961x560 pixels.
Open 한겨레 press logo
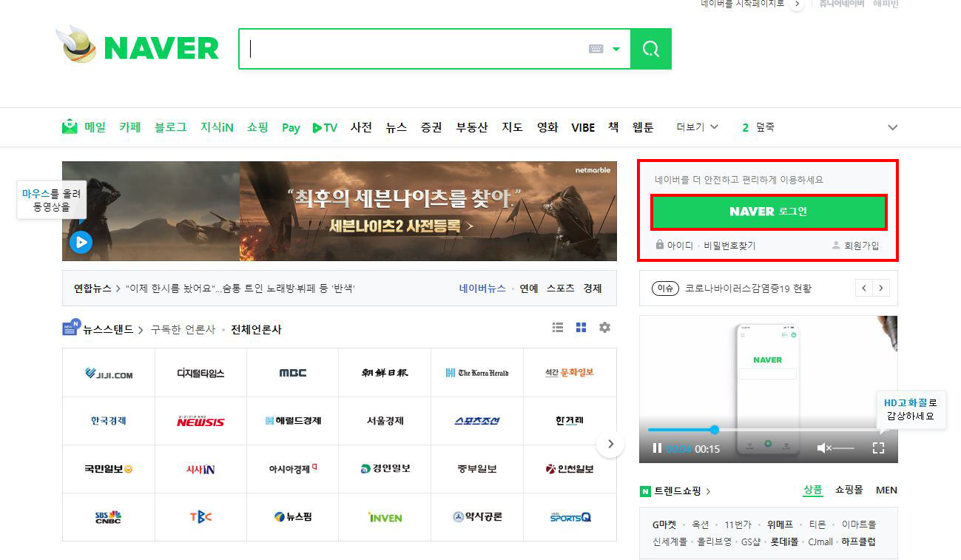570,421
